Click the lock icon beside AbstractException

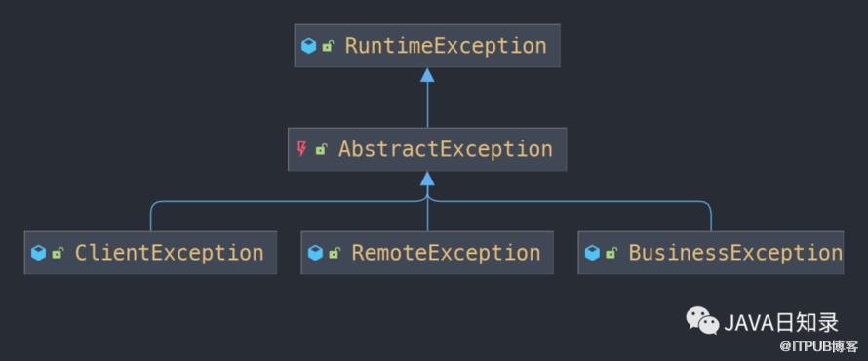(x=321, y=149)
